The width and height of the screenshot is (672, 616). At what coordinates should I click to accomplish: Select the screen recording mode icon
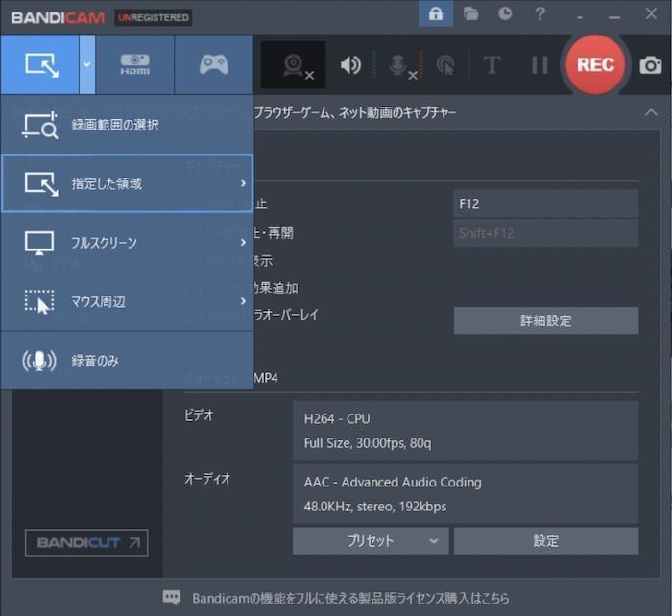click(x=40, y=64)
